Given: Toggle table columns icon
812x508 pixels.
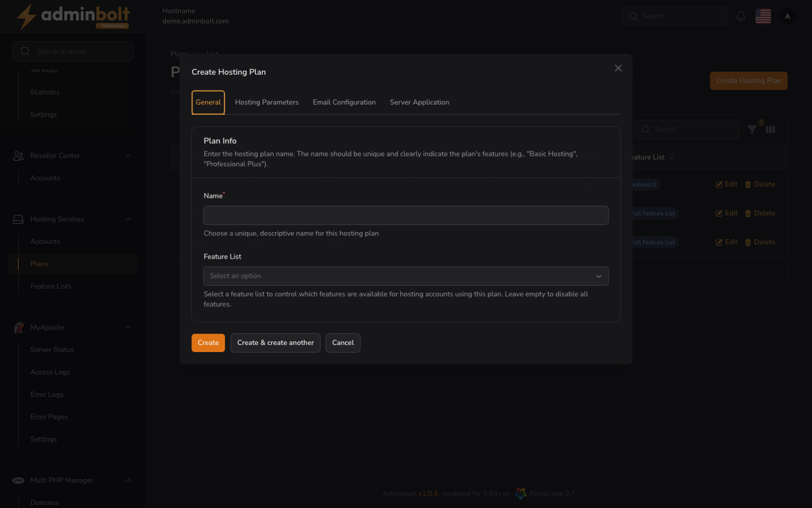Looking at the screenshot, I should click(x=770, y=130).
